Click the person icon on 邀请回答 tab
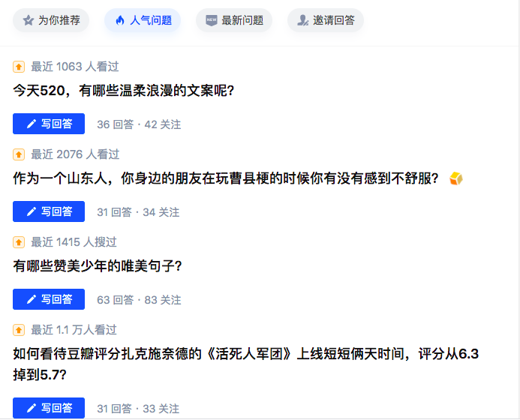The width and height of the screenshot is (520, 420). tap(303, 20)
